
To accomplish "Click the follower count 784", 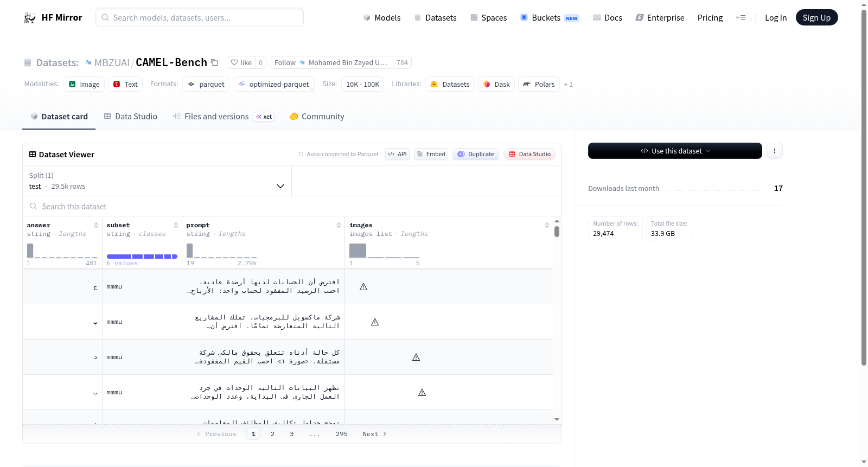I will 402,62.
